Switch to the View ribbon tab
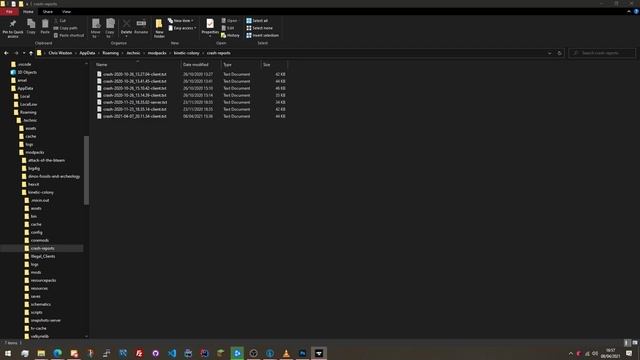The image size is (640, 360). tap(67, 12)
